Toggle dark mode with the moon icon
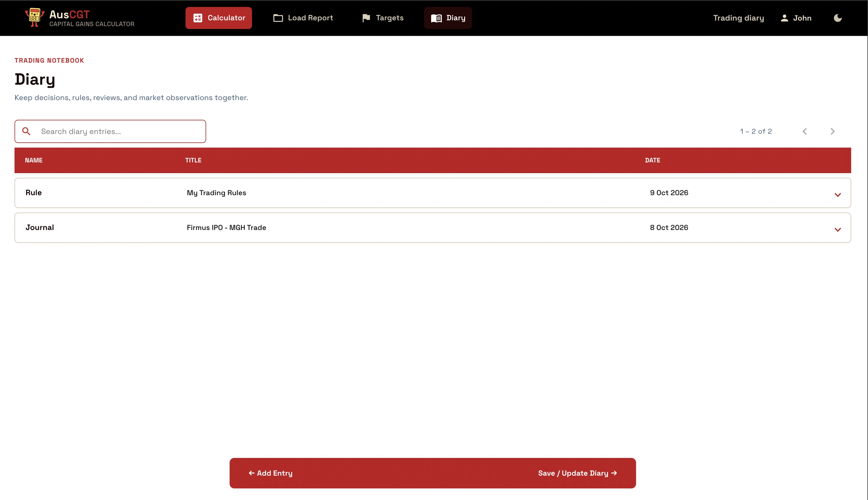Screen dimensions: 868x500 click(x=838, y=18)
